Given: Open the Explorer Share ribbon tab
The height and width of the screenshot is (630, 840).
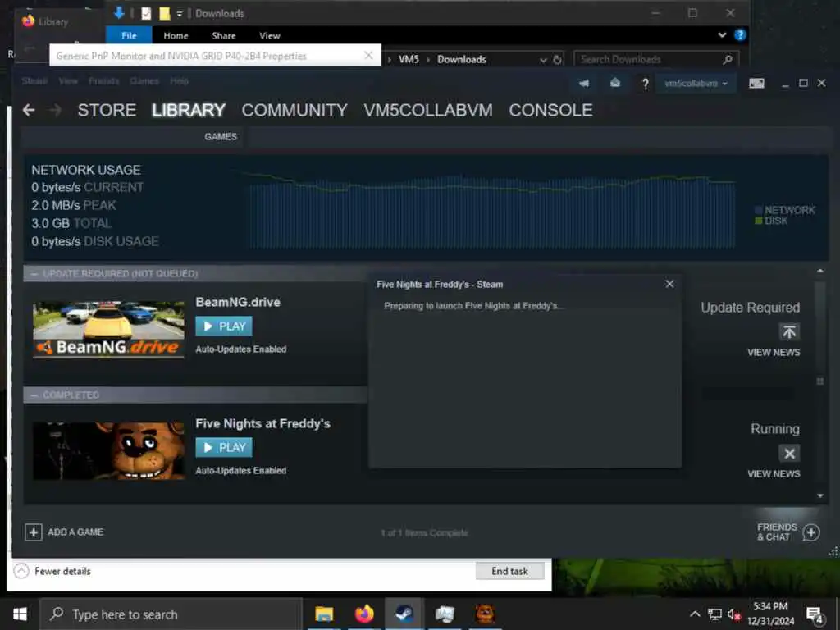Looking at the screenshot, I should 224,36.
